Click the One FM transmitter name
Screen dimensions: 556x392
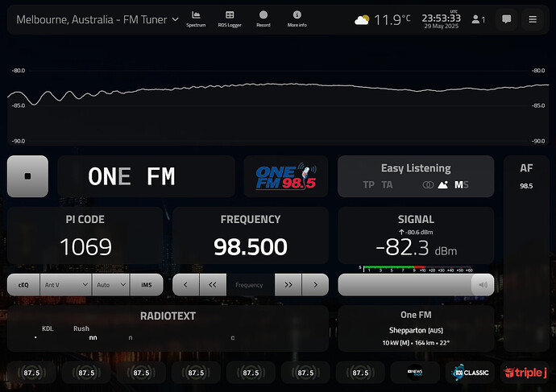click(x=416, y=315)
